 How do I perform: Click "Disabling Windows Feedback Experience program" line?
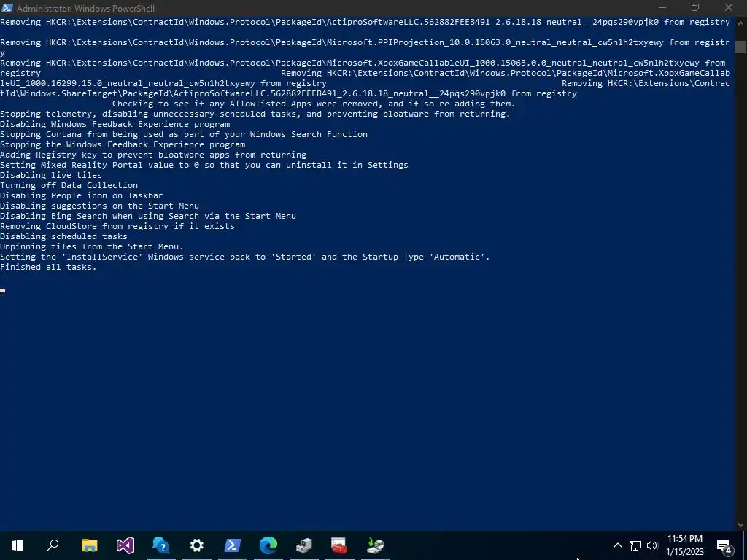(115, 124)
